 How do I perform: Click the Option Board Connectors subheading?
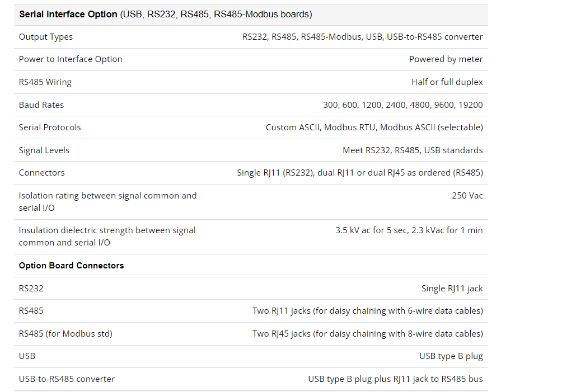coord(71,266)
